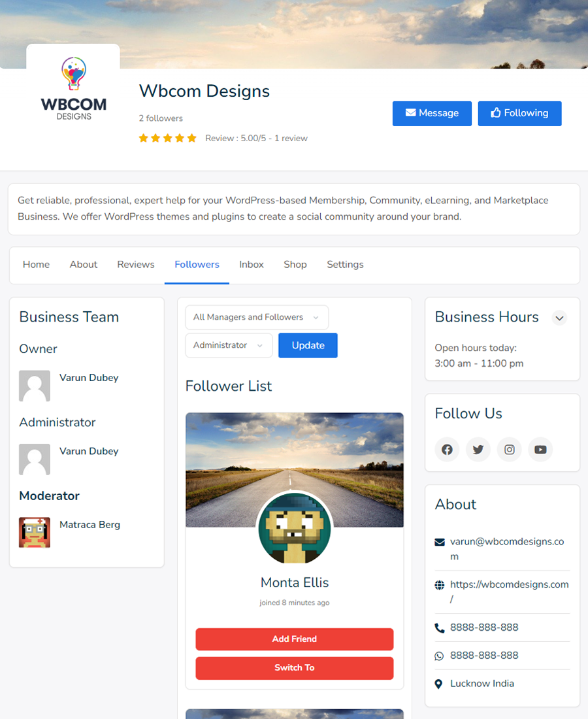
Task: Open the Twitter social icon
Action: coord(478,450)
